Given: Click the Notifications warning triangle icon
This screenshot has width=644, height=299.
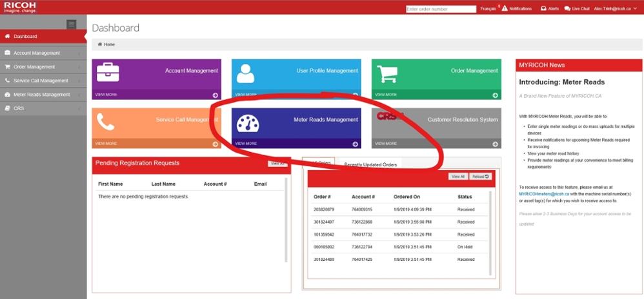Looking at the screenshot, I should 505,8.
